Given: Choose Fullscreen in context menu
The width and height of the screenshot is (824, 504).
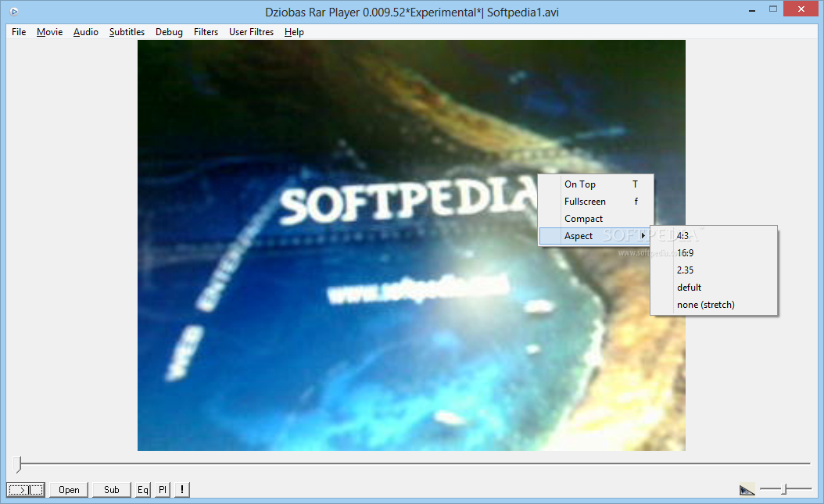Looking at the screenshot, I should point(596,202).
